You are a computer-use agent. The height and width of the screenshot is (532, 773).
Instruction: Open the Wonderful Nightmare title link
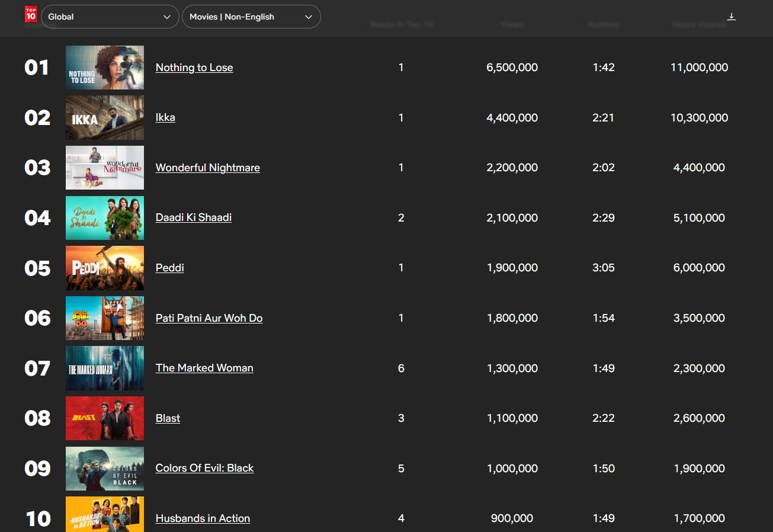pos(208,168)
